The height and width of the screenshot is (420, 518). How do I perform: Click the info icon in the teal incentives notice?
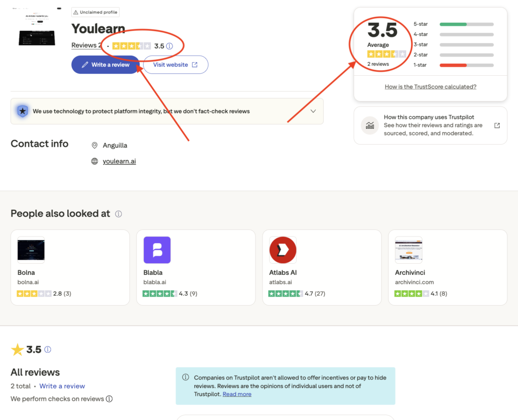point(186,378)
